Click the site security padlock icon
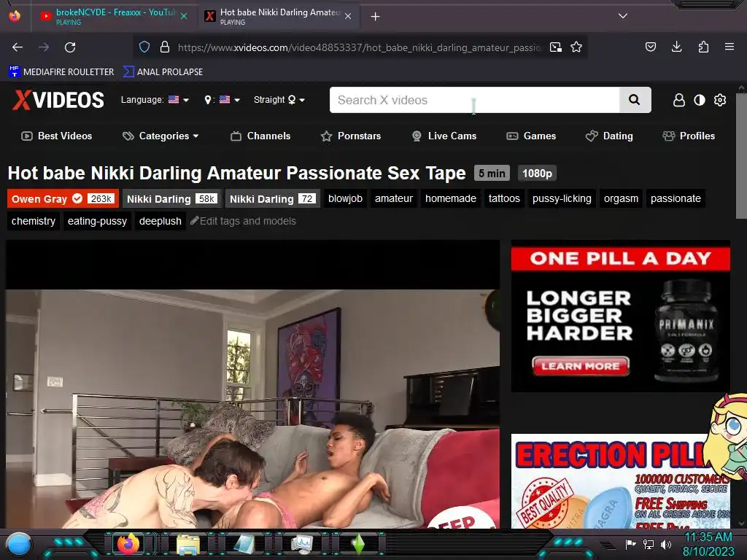The height and width of the screenshot is (560, 747). 165,47
